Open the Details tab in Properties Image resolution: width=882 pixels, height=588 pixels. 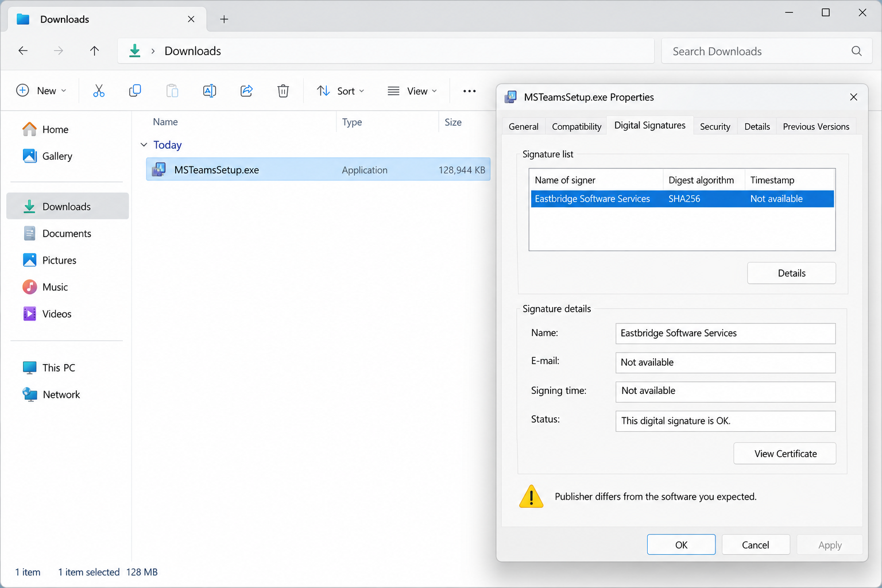click(757, 126)
